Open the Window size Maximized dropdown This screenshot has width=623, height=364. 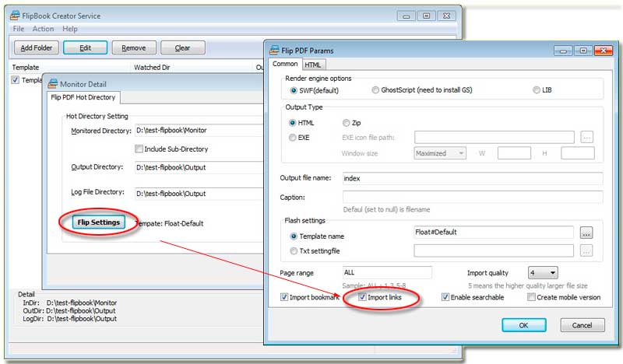point(440,153)
